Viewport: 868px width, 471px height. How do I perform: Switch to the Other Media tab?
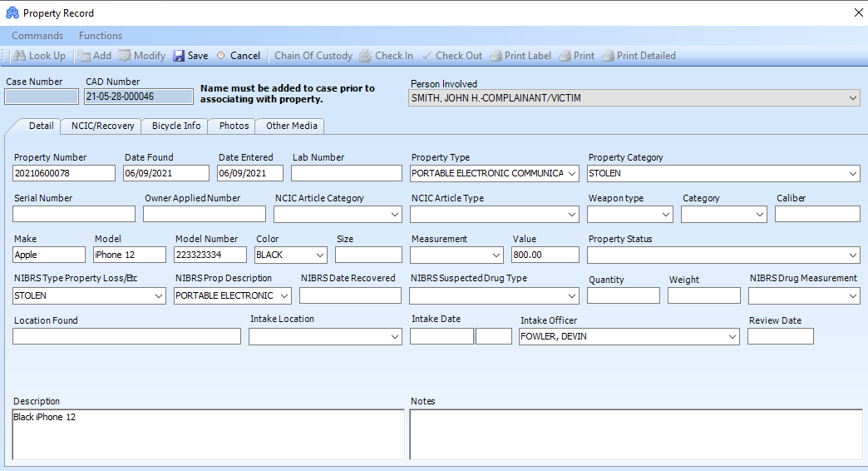(x=291, y=126)
